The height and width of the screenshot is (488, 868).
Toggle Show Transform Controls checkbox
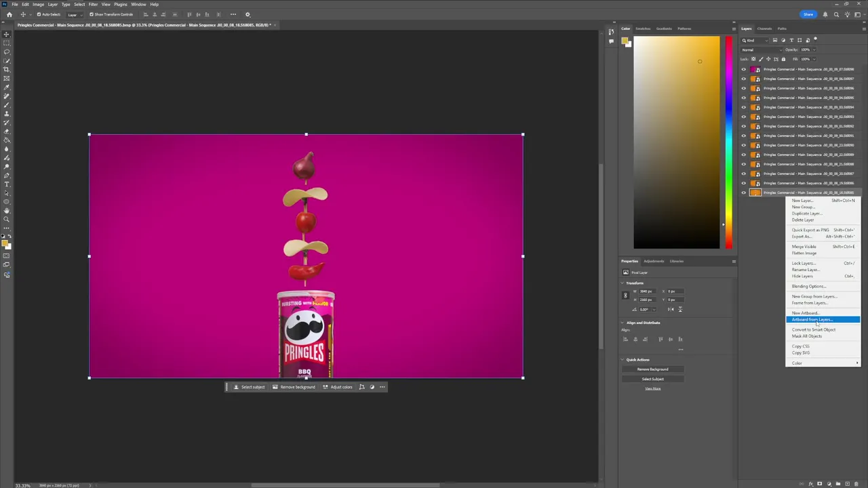click(92, 14)
